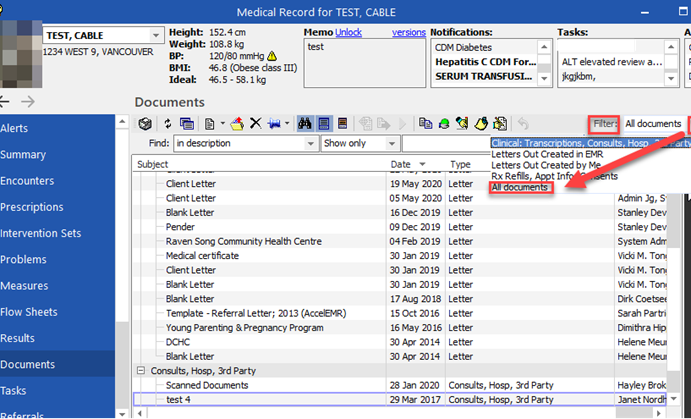Click the Find search text field

446,144
